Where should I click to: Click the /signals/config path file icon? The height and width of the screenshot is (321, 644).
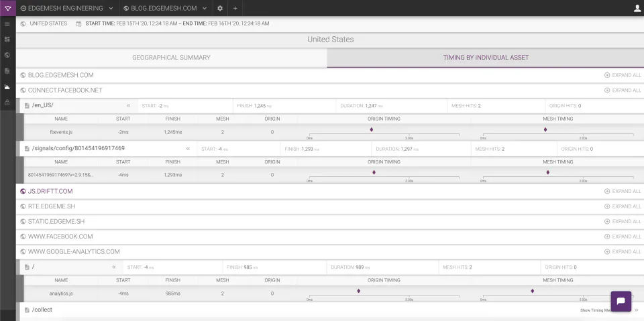pyautogui.click(x=27, y=149)
